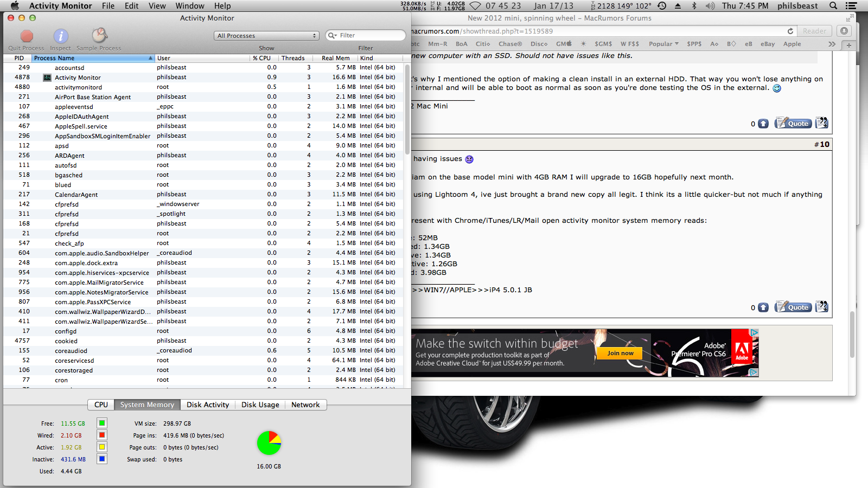868x488 pixels.
Task: Select the coreservicesd process row
Action: click(x=203, y=361)
